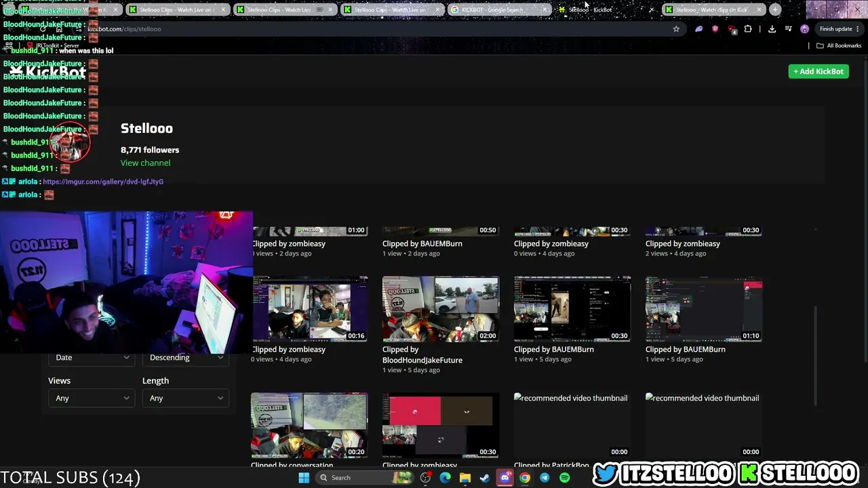Click the 'Clipped by BloodHoundJakeFuture' caption

[422, 354]
